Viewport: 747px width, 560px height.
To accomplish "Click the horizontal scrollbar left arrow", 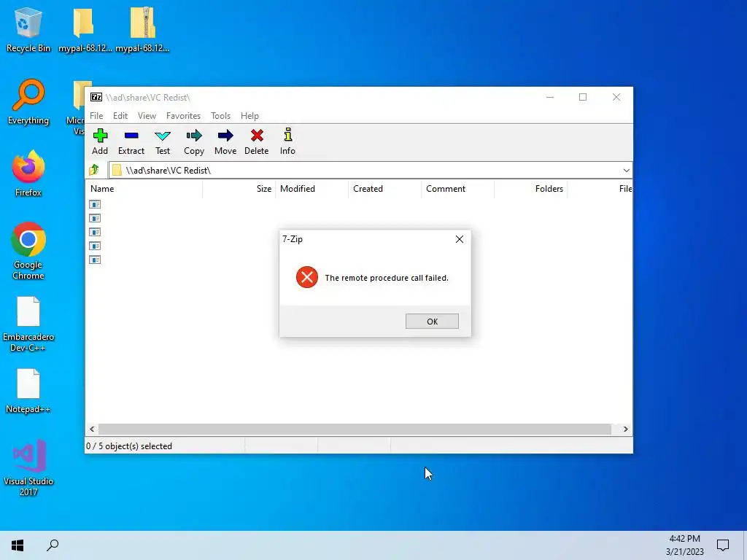I will coord(92,429).
